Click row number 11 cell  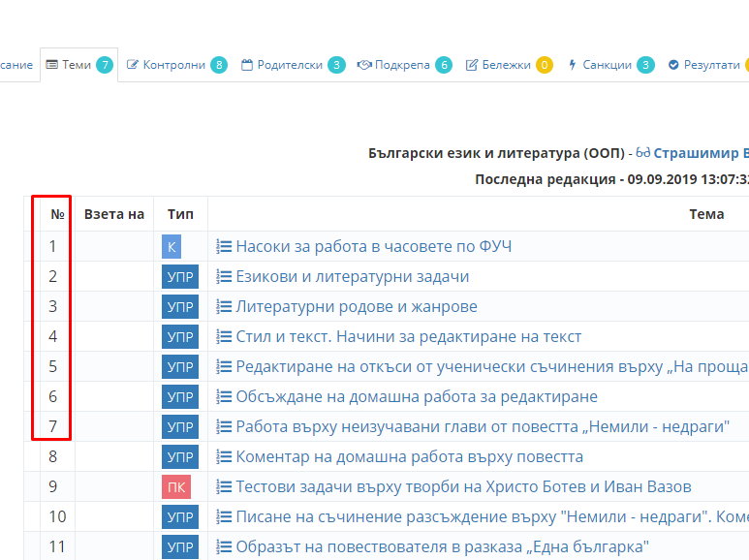pos(57,547)
